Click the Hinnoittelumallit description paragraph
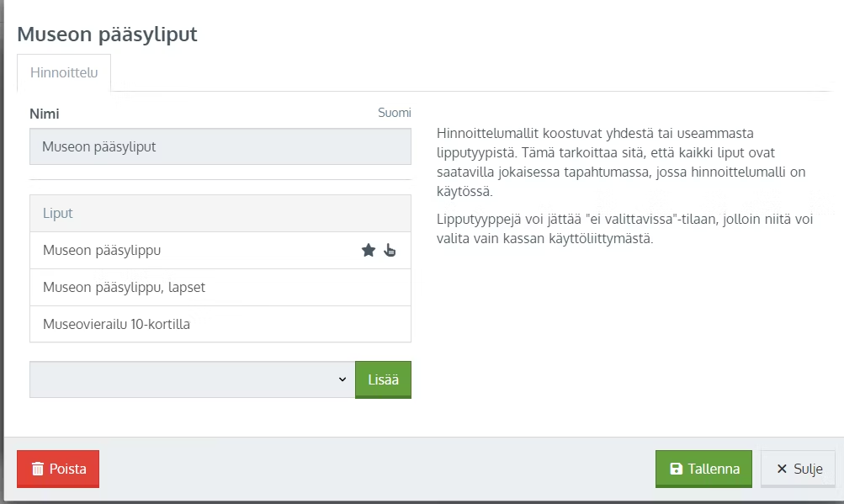Viewport: 844px width, 504px height. (621, 162)
